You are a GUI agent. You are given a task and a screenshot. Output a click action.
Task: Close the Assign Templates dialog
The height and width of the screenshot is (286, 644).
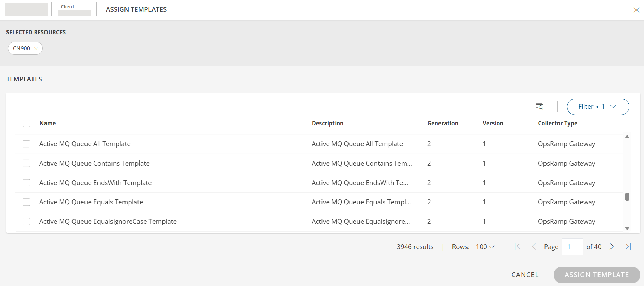click(636, 10)
